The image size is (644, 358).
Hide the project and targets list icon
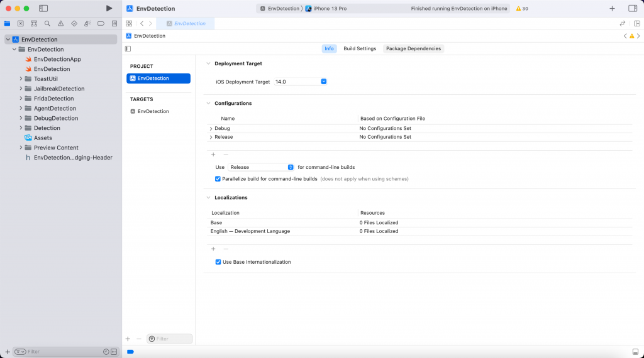click(128, 48)
